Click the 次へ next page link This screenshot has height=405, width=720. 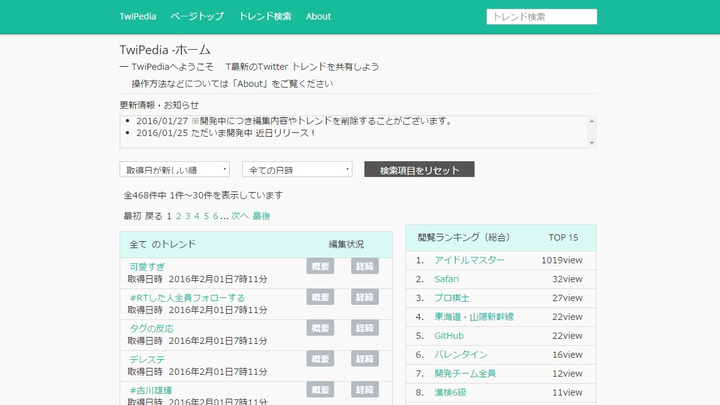click(240, 216)
